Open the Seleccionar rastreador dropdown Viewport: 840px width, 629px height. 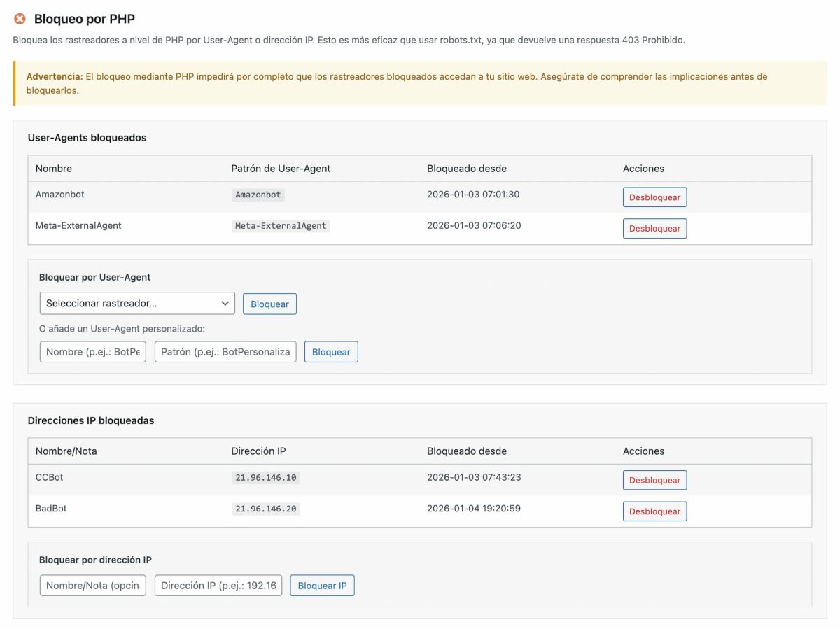pyautogui.click(x=138, y=303)
